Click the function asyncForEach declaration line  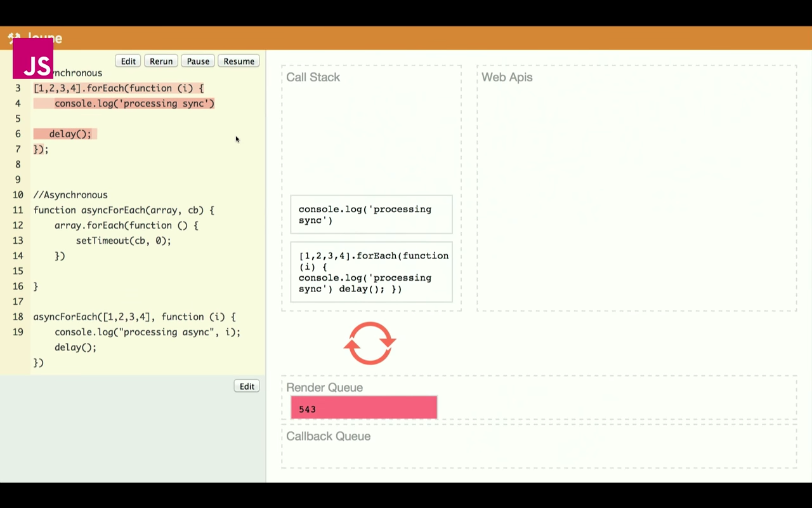(x=124, y=210)
